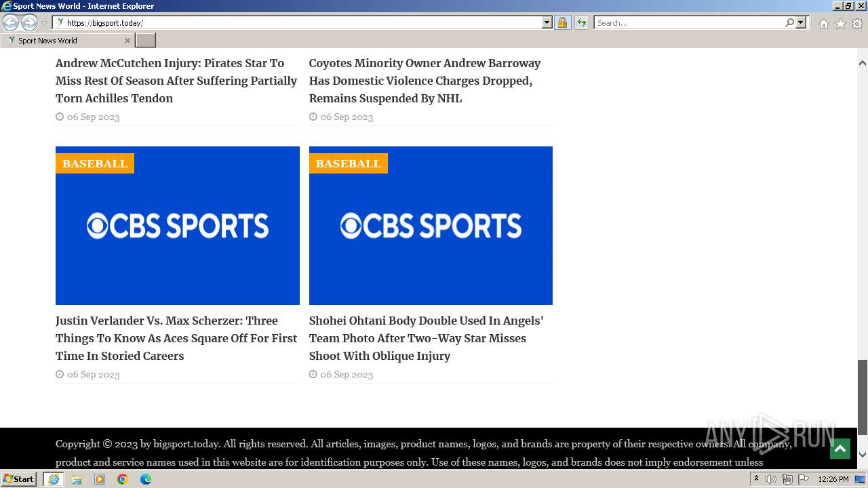This screenshot has height=488, width=868.
Task: Open Favorites with the star icon
Action: coord(840,24)
